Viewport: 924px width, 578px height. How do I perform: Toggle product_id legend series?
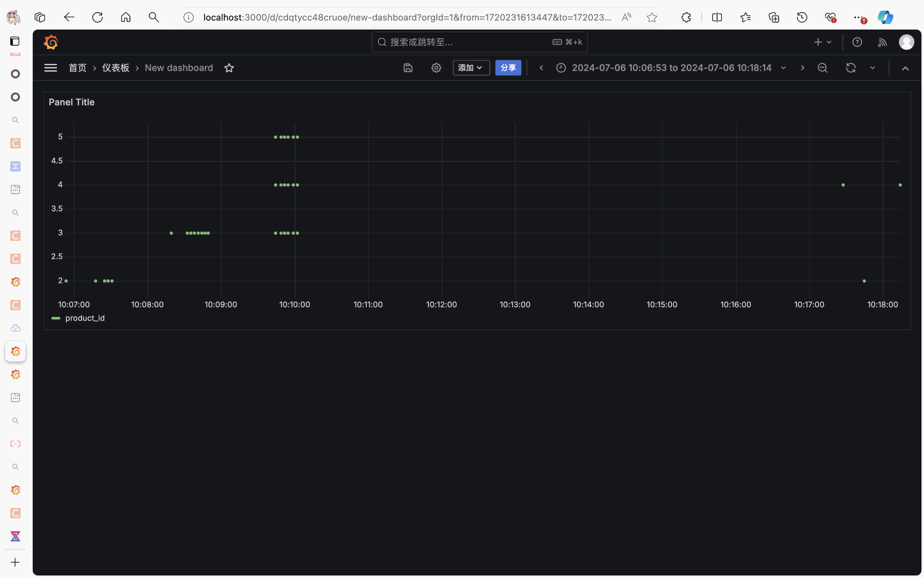coord(85,318)
